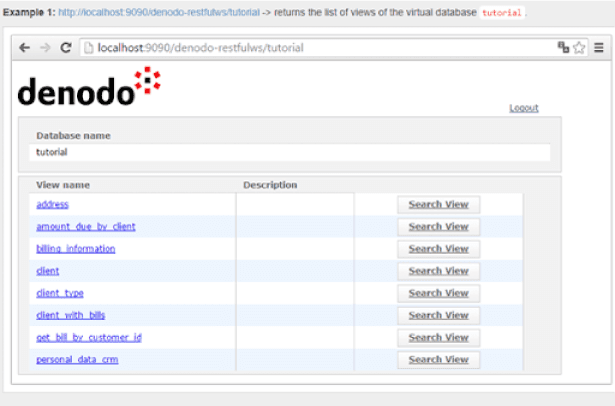Image resolution: width=615 pixels, height=406 pixels.
Task: Click the address bar URL field
Action: tap(333, 48)
